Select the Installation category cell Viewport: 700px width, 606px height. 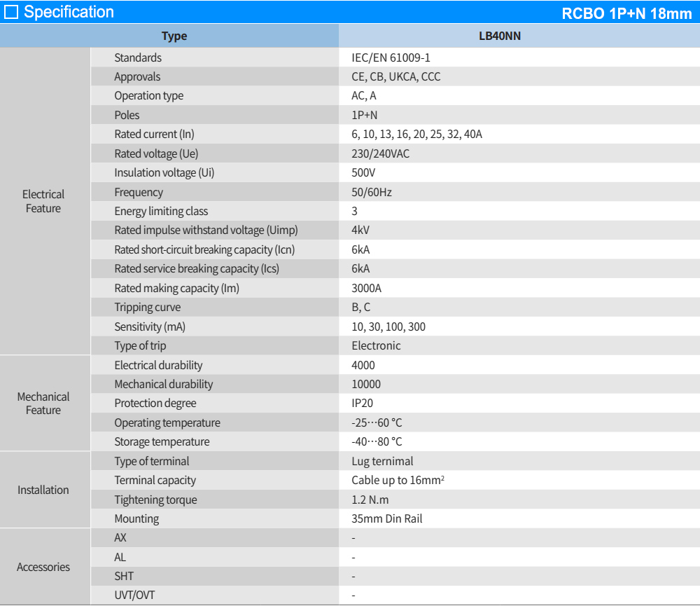pyautogui.click(x=43, y=490)
